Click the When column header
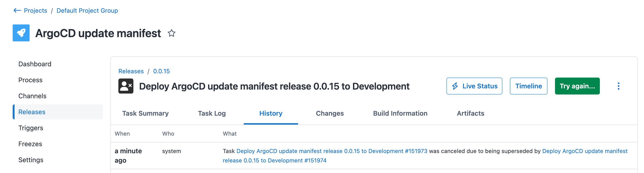644x173 pixels. [x=122, y=134]
